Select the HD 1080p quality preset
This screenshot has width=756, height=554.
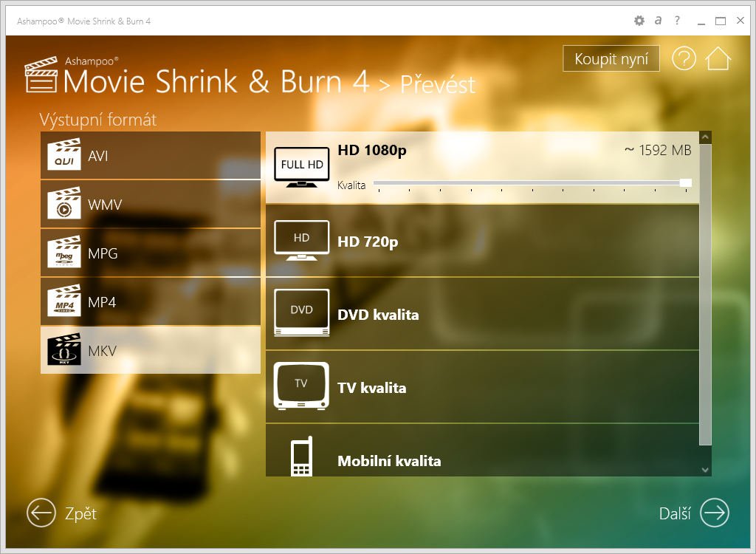pyautogui.click(x=482, y=168)
